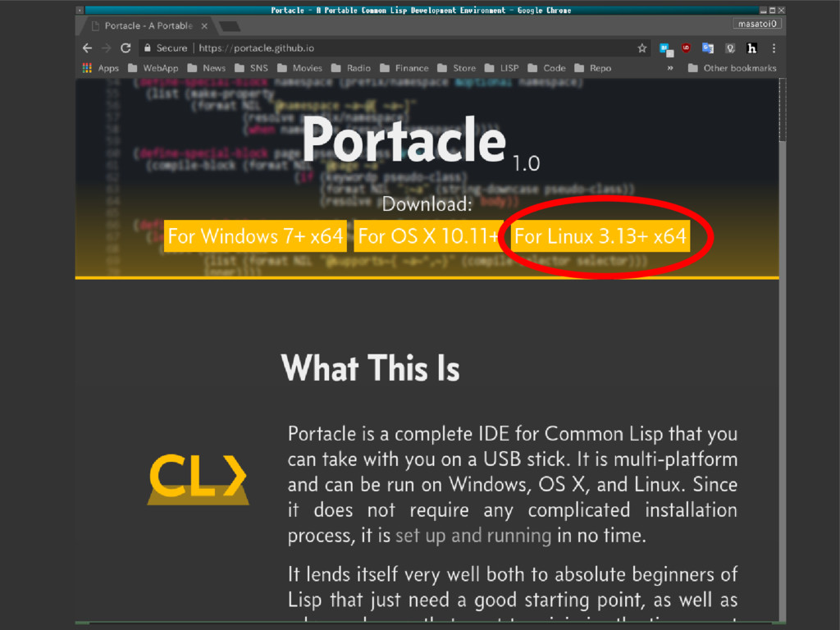Viewport: 840px width, 630px height.
Task: Open the WebApp bookmarks folder
Action: click(x=153, y=68)
